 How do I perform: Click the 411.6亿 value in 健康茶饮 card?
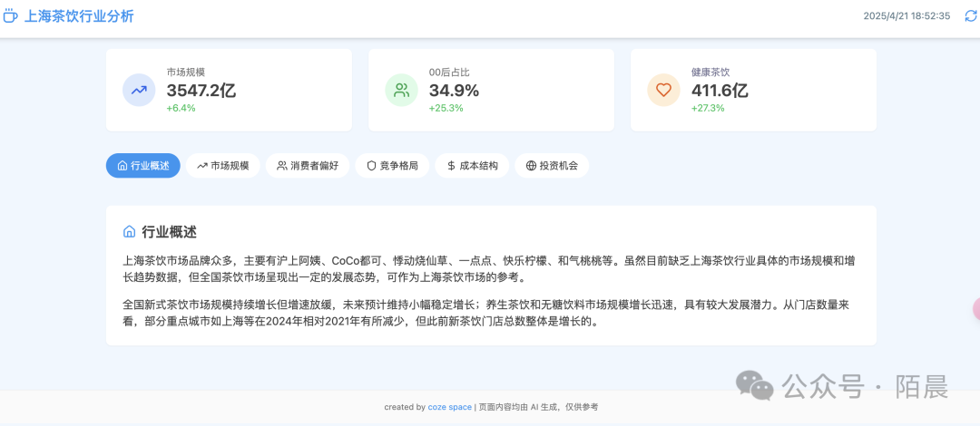pyautogui.click(x=720, y=90)
